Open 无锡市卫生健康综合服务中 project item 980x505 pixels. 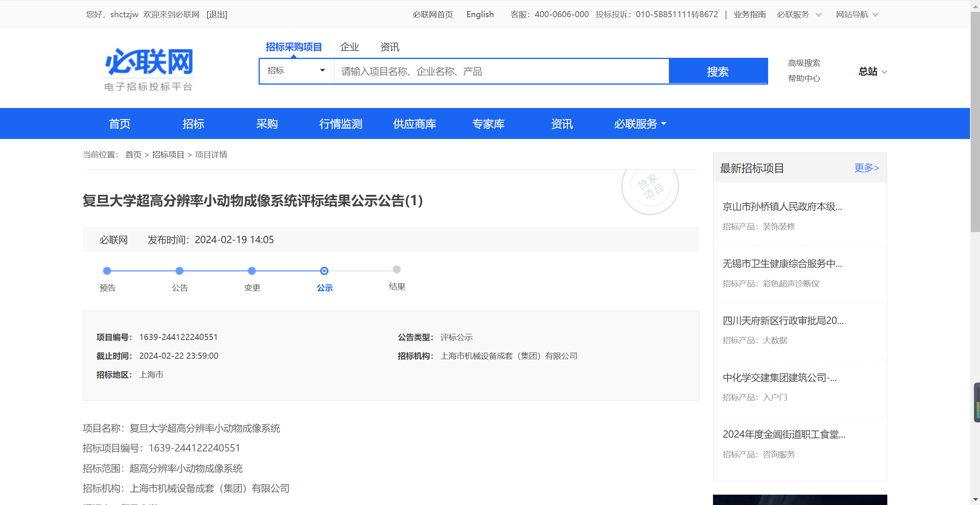pos(782,263)
